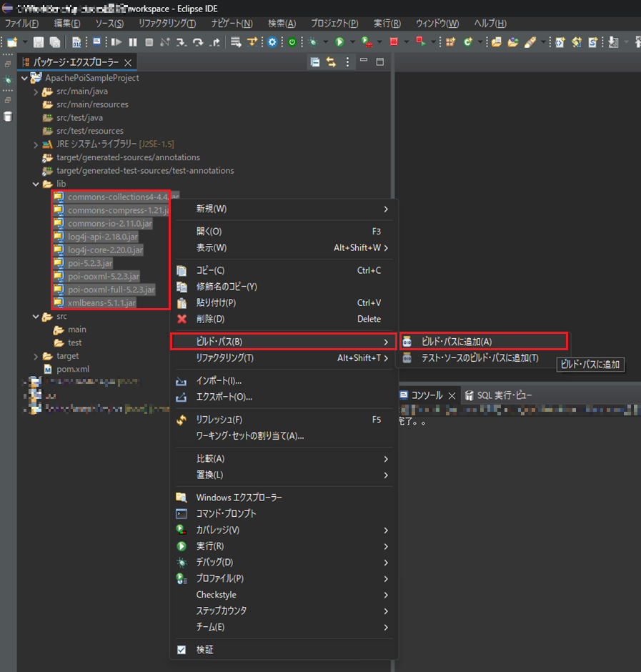Open the dropdown arrow beside Debug bug icon
Image resolution: width=641 pixels, height=672 pixels.
coord(326,42)
